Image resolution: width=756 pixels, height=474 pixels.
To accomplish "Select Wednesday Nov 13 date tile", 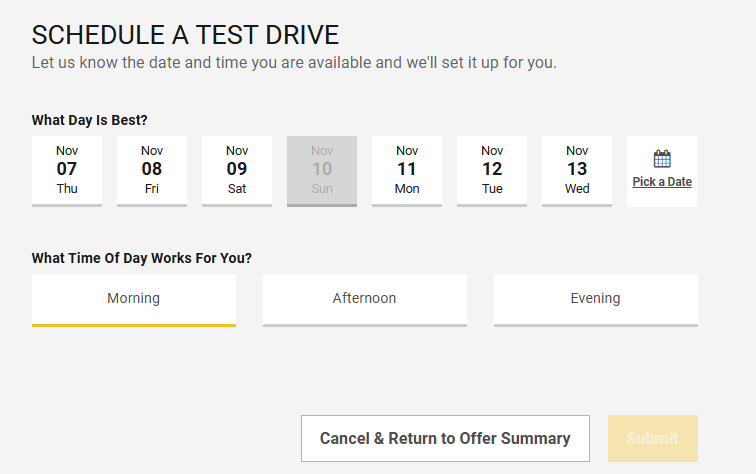I will (x=577, y=170).
